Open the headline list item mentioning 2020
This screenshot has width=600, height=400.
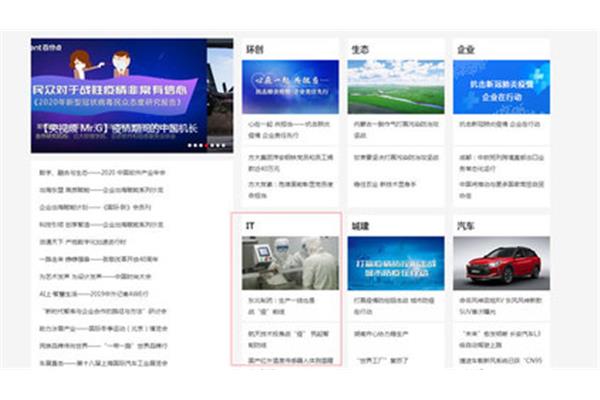click(102, 173)
